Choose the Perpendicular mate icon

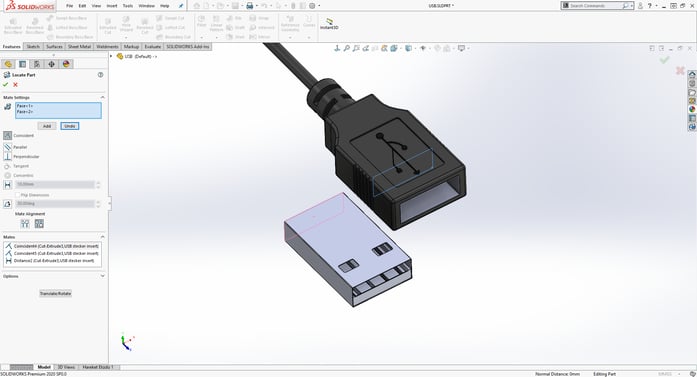point(8,156)
